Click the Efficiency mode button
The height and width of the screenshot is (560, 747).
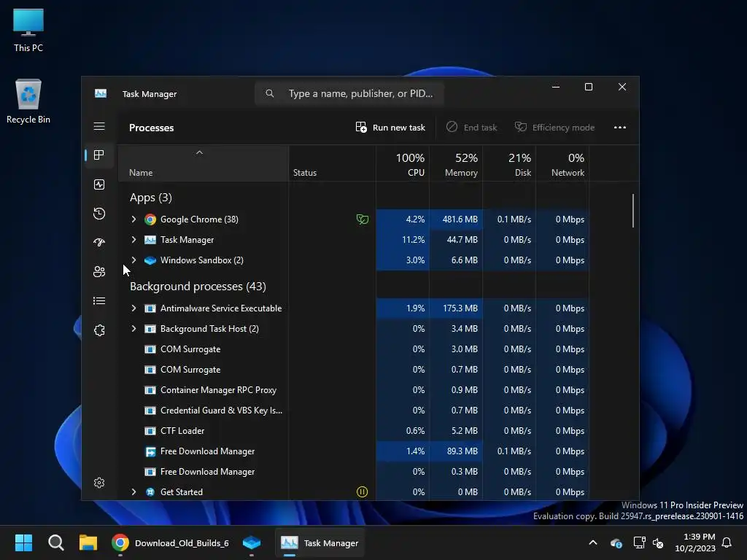554,127
